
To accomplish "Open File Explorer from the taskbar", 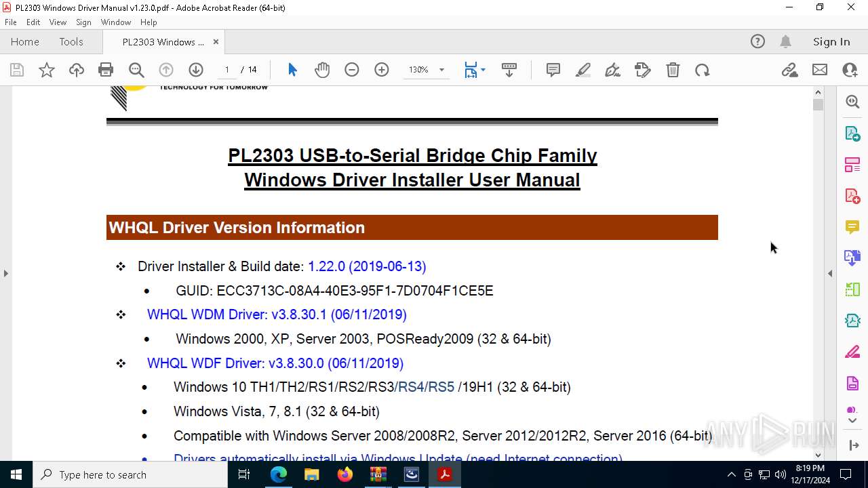I will [x=312, y=474].
